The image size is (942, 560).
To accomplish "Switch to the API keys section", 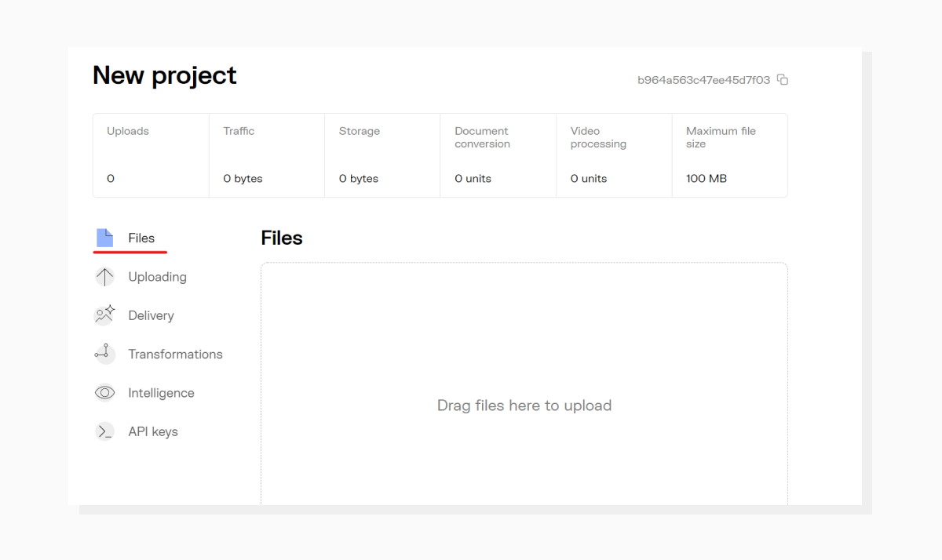I will pyautogui.click(x=153, y=431).
